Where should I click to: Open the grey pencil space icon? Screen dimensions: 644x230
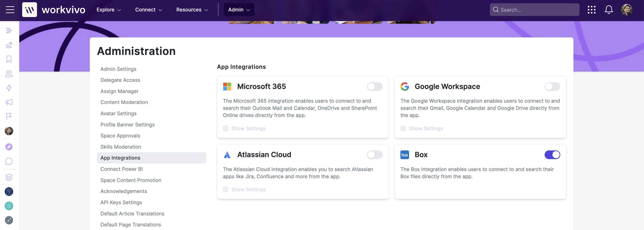[x=9, y=220]
